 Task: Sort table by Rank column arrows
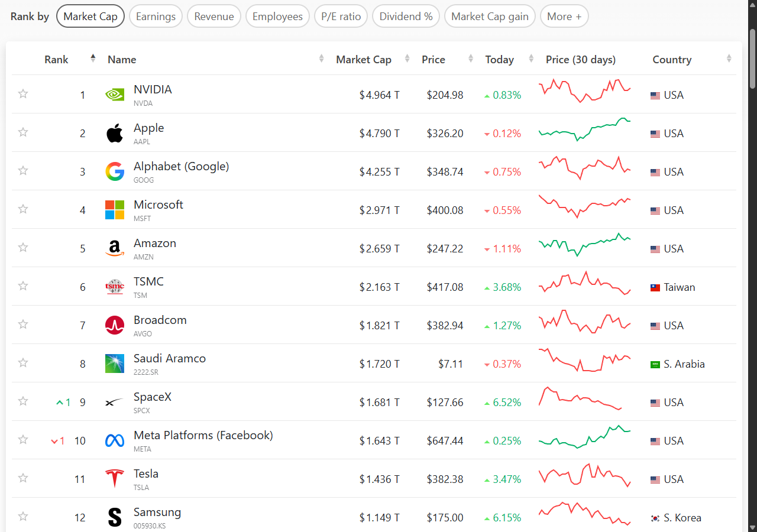pyautogui.click(x=93, y=59)
